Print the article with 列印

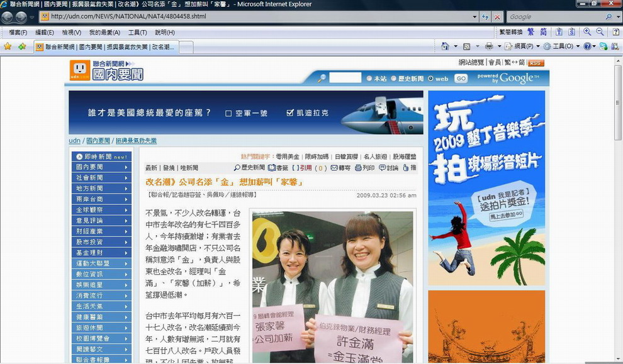[x=365, y=168]
